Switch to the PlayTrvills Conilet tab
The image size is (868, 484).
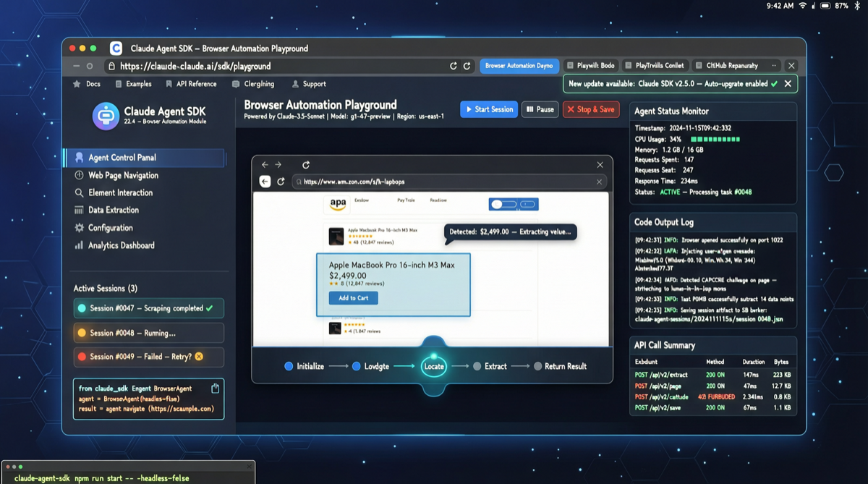655,66
